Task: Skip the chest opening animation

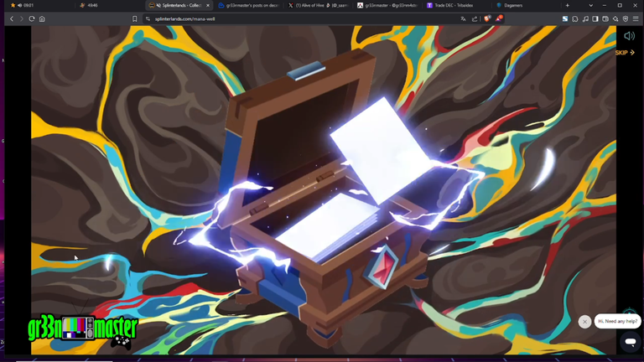Action: coord(625,53)
